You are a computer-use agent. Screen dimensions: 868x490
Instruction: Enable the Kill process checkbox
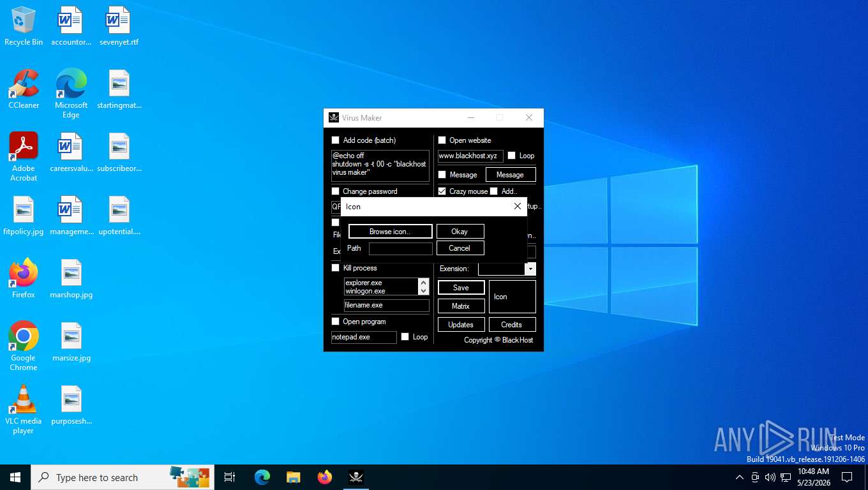(x=336, y=268)
